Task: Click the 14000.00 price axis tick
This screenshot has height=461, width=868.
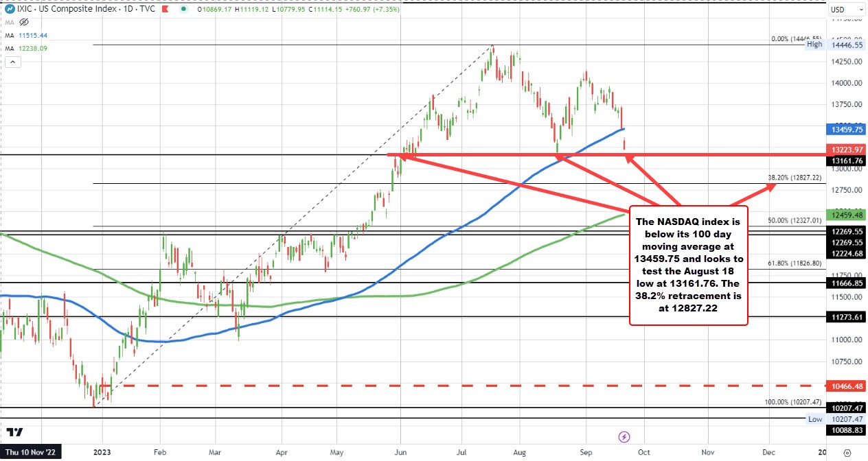Action: (x=847, y=83)
